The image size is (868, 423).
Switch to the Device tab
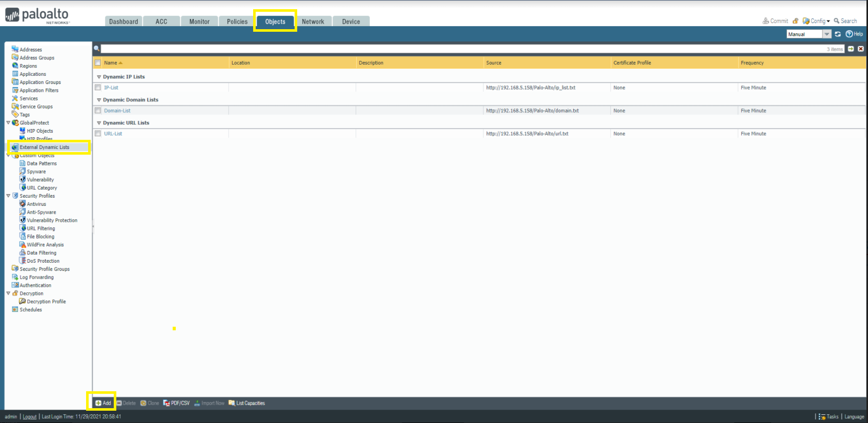351,22
